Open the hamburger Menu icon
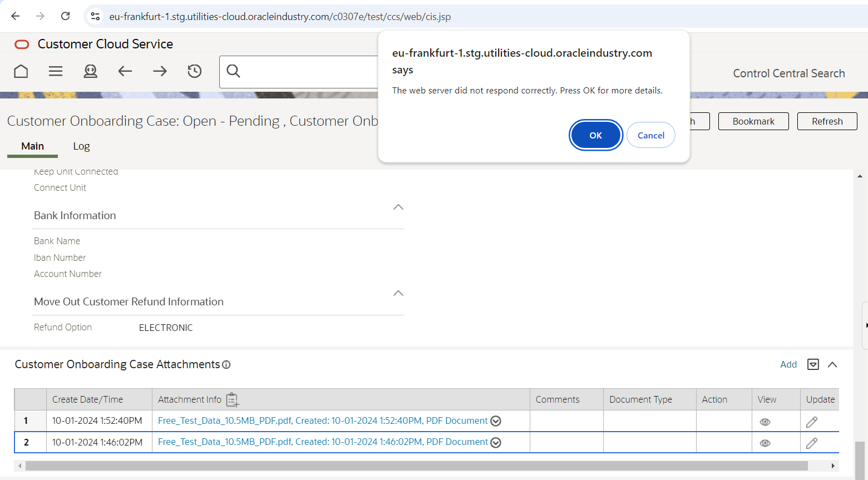 (x=56, y=71)
